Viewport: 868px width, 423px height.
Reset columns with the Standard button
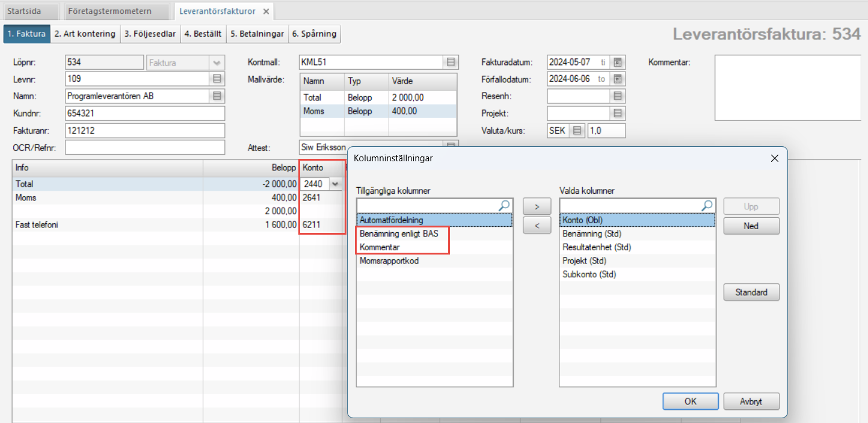point(751,292)
